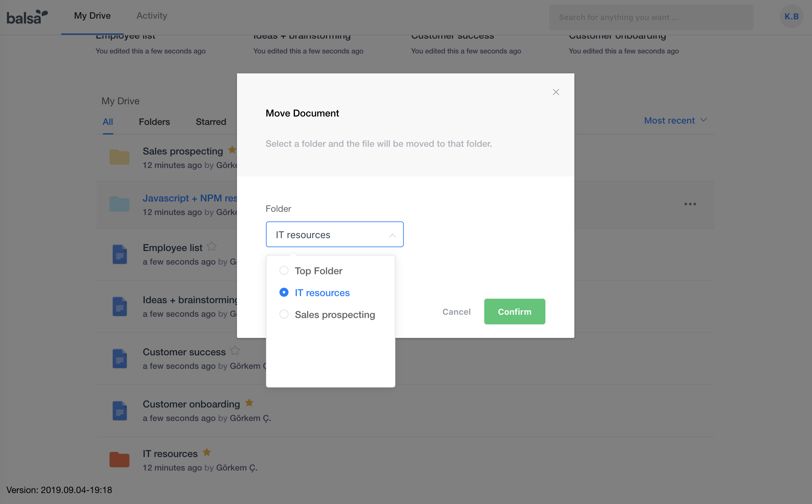Click the balsa logo
812x504 pixels.
click(27, 17)
